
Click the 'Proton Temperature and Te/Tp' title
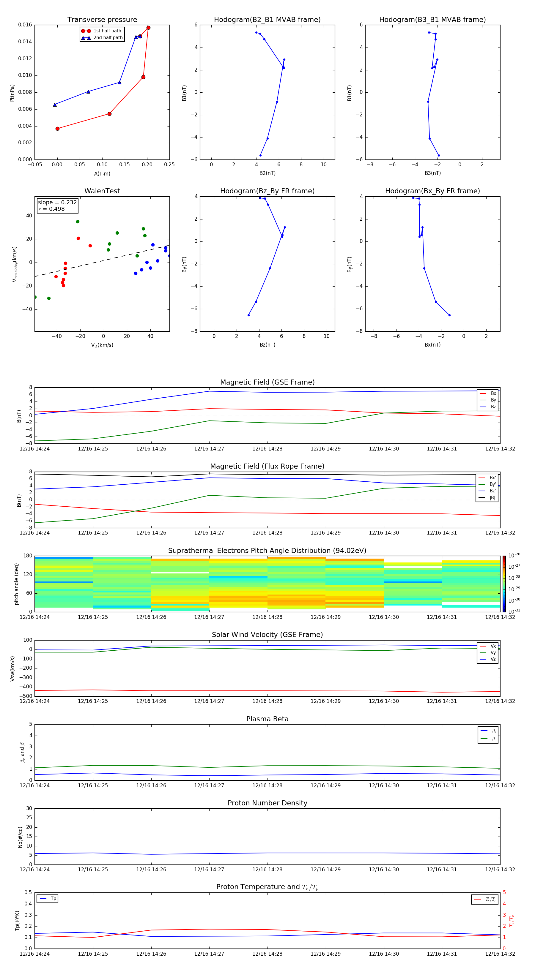pos(267,887)
